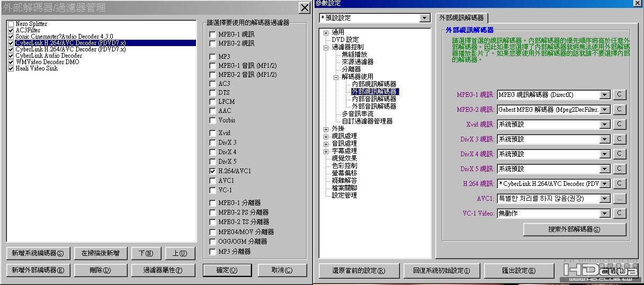Toggle WMVideo Decoder DMO checkbox
Screen dimensions: 644x285
11,62
